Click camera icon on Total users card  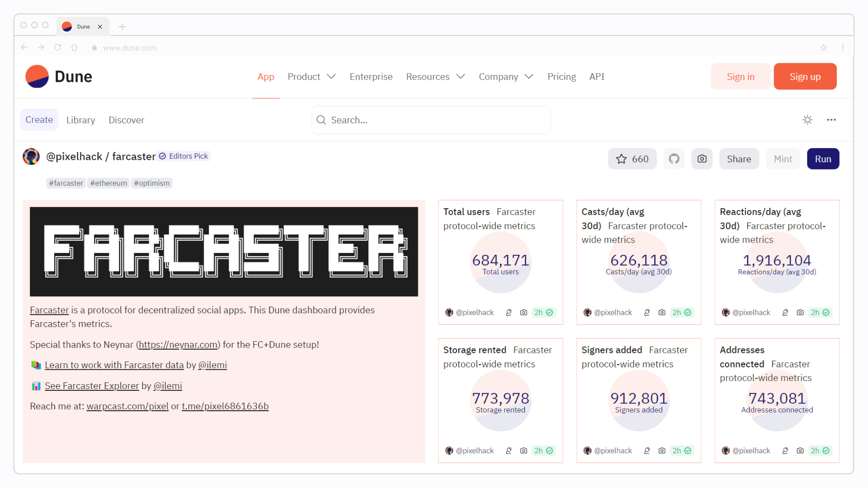(524, 312)
